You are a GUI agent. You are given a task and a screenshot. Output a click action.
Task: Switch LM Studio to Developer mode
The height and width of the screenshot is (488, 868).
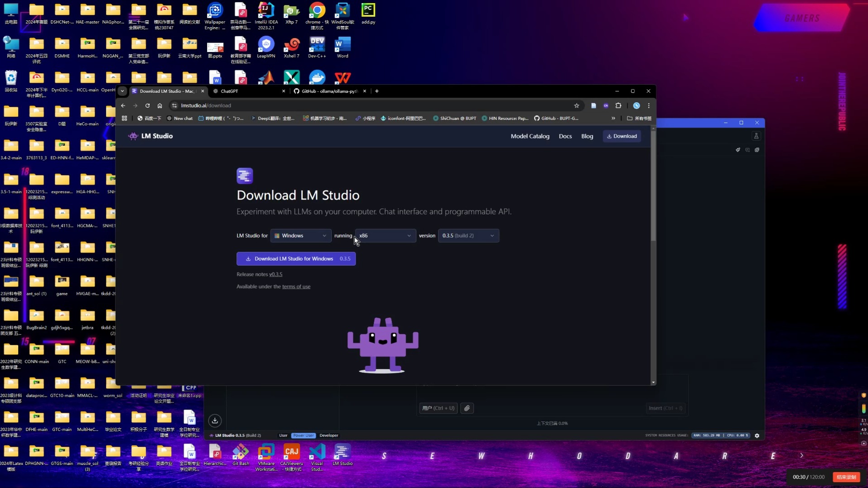pyautogui.click(x=328, y=435)
